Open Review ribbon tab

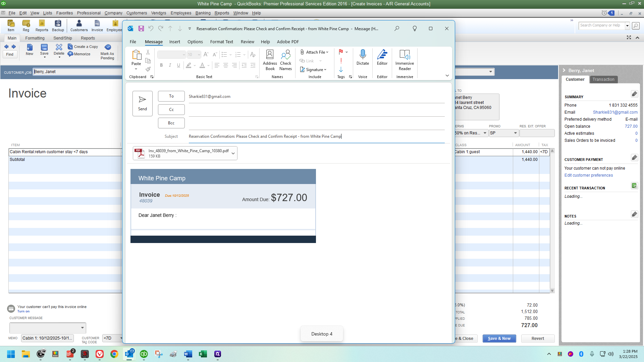247,42
